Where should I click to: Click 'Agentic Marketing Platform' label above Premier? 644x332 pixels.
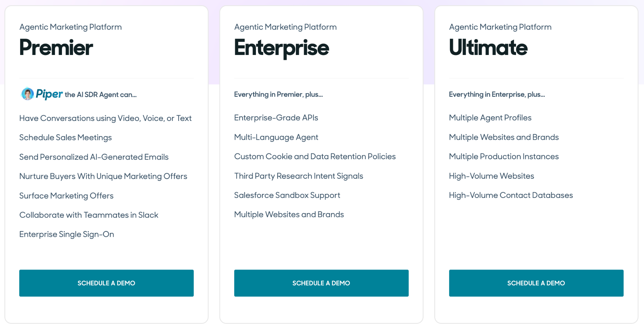click(x=70, y=27)
